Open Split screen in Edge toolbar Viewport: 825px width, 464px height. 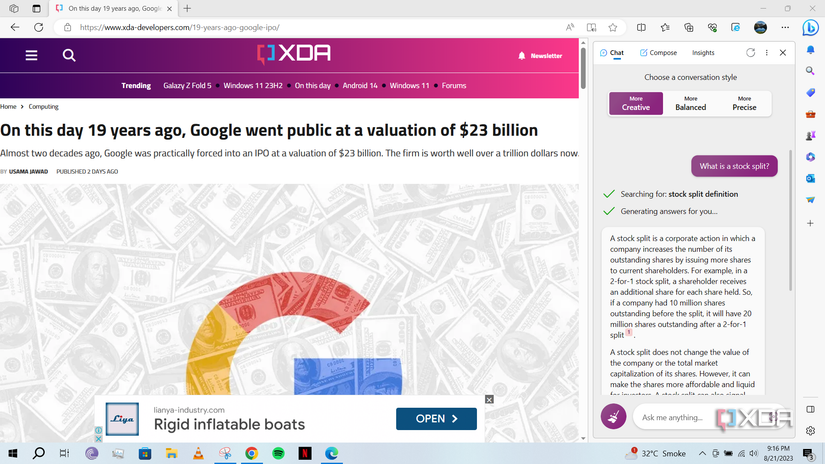click(x=641, y=27)
